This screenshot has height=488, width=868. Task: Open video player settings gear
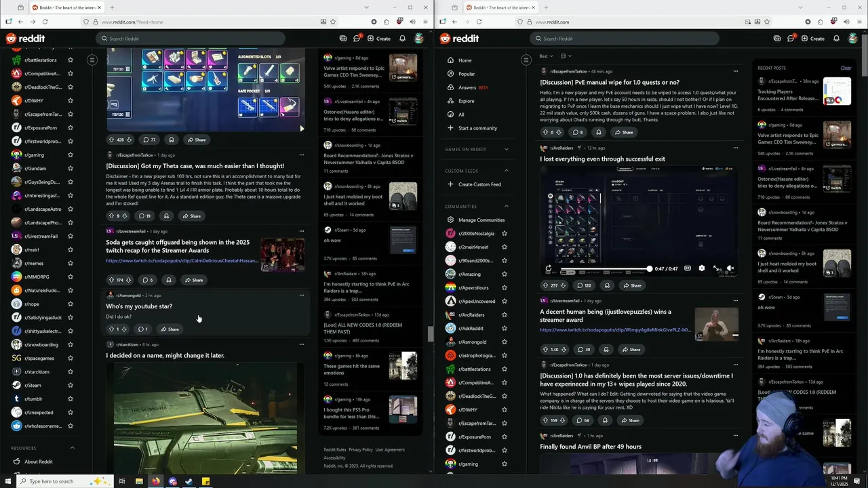[702, 268]
